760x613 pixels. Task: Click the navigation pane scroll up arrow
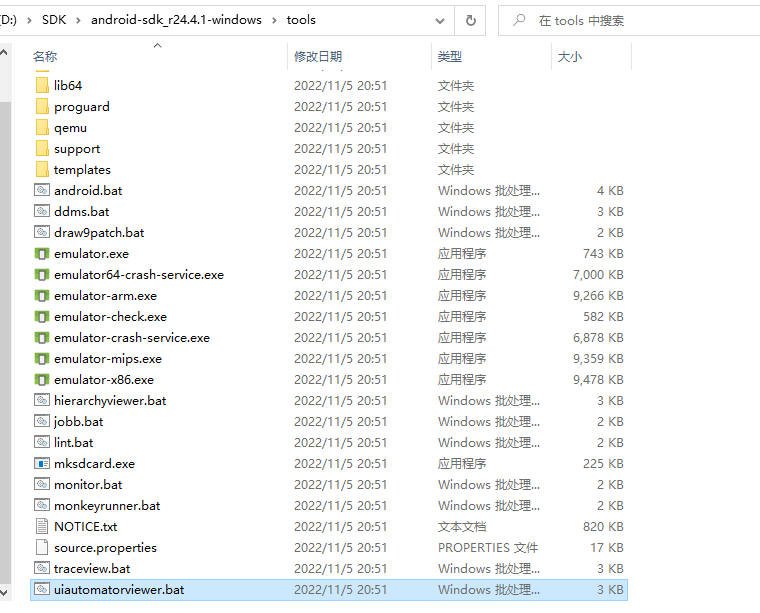4,52
